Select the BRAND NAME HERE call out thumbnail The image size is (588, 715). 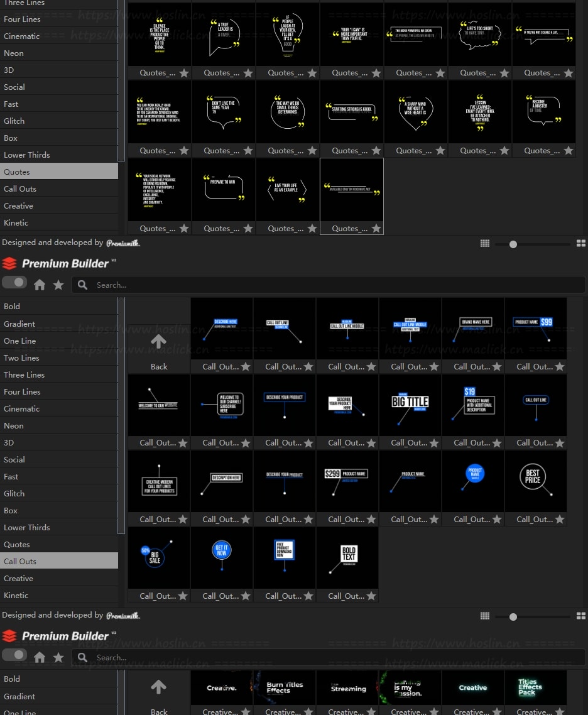point(472,329)
